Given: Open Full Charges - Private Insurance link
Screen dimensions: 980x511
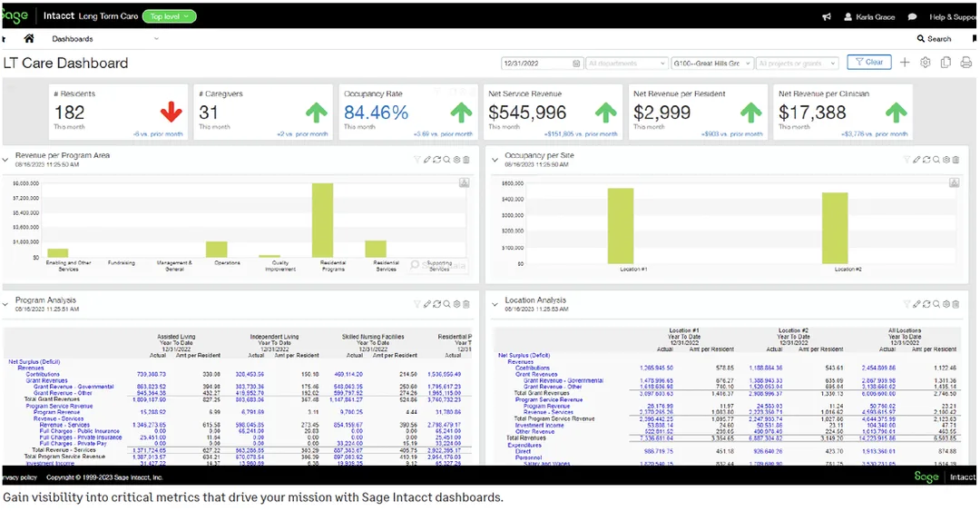Looking at the screenshot, I should coord(81,437).
